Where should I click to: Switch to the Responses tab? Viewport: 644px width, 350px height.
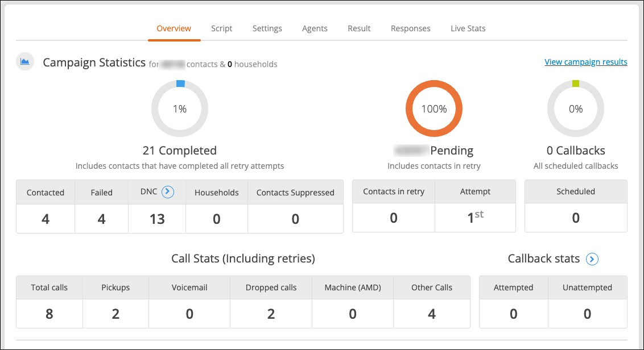(411, 28)
